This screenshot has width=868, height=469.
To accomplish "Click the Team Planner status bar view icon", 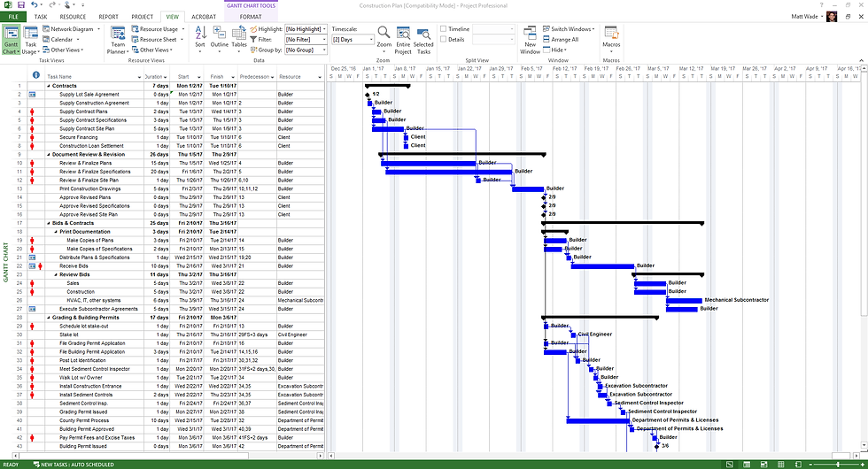I will (x=763, y=465).
